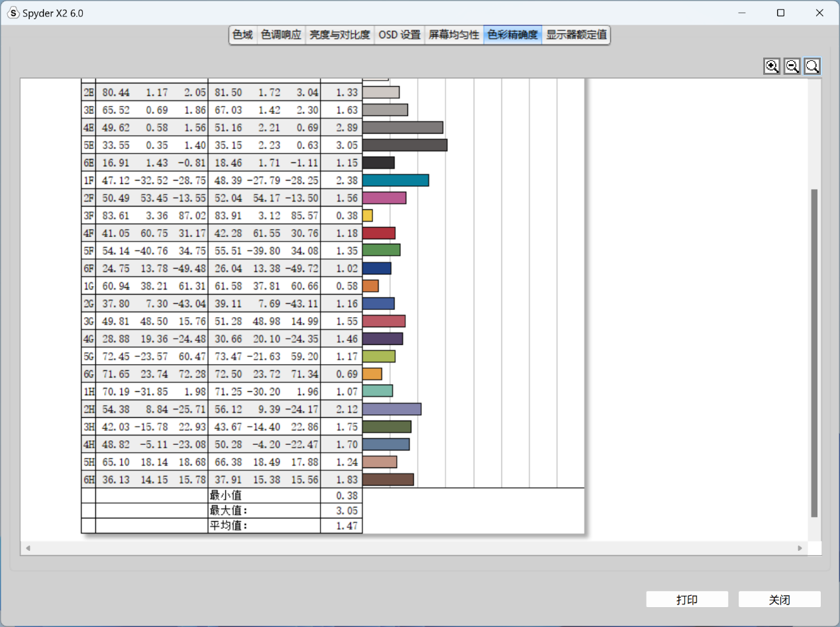Switch to the 显示器额定值 tab
The height and width of the screenshot is (627, 840).
coord(576,35)
